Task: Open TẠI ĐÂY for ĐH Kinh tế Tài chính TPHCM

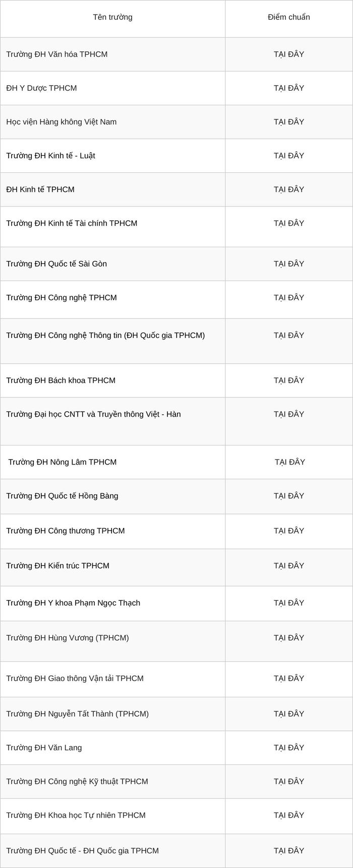Action: pyautogui.click(x=289, y=223)
